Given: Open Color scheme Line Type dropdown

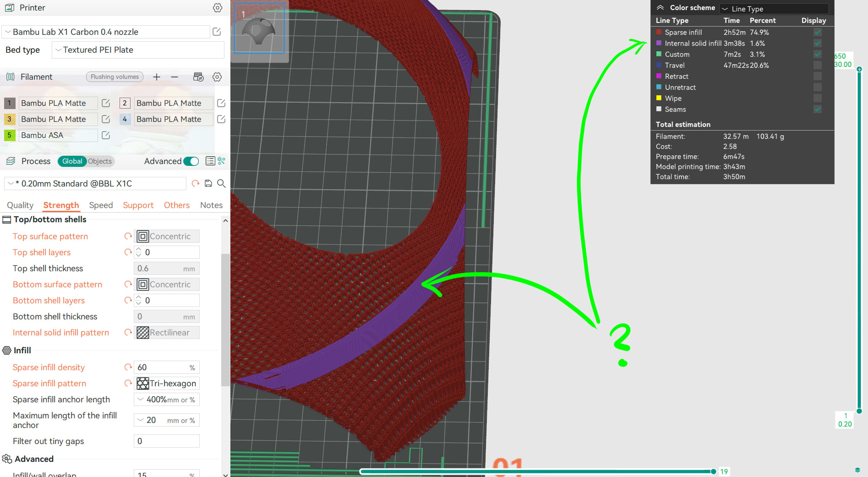Looking at the screenshot, I should click(x=774, y=9).
